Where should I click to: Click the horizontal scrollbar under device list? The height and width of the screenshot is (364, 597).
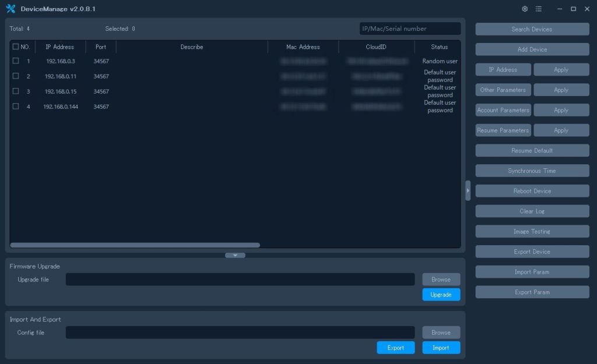pos(135,245)
